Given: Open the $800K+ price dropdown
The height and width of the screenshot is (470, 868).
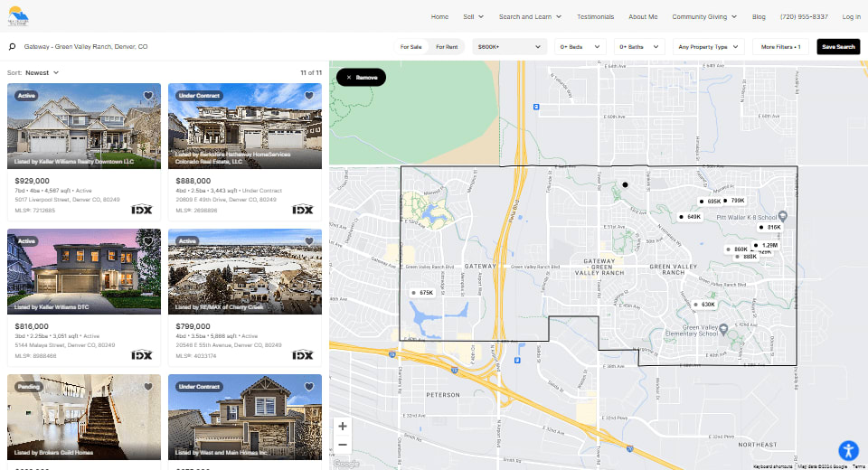Looking at the screenshot, I should (509, 47).
